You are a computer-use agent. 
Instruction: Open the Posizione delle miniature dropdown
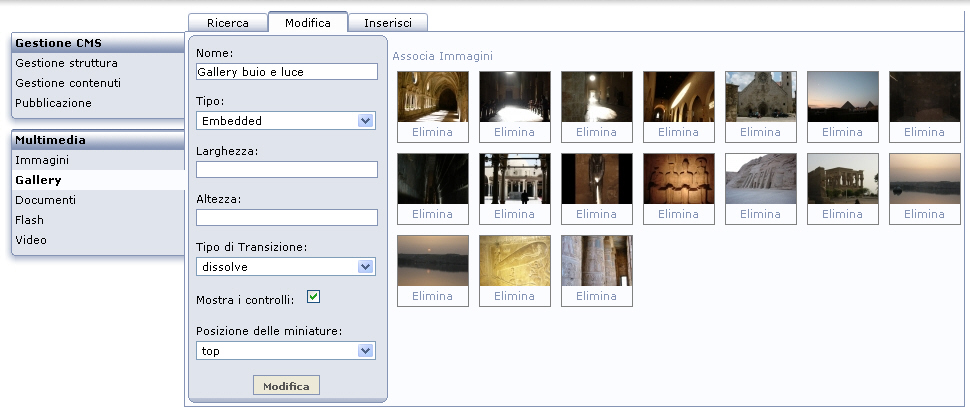click(x=286, y=351)
